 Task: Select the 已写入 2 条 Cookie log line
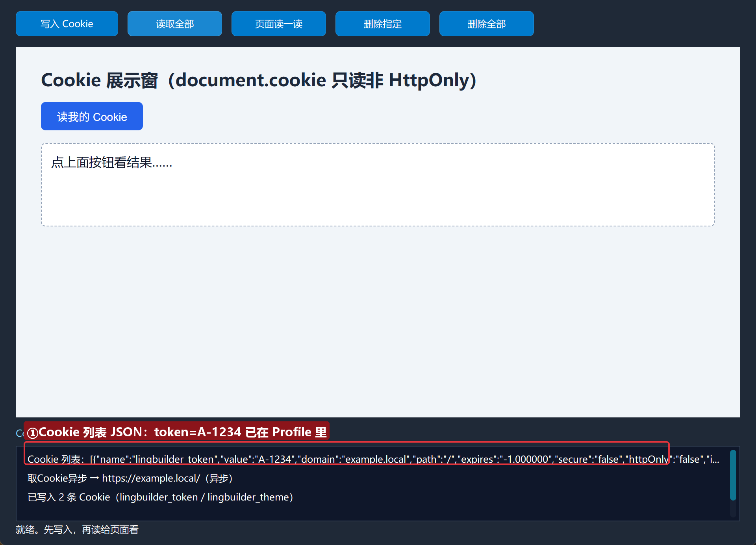click(160, 497)
